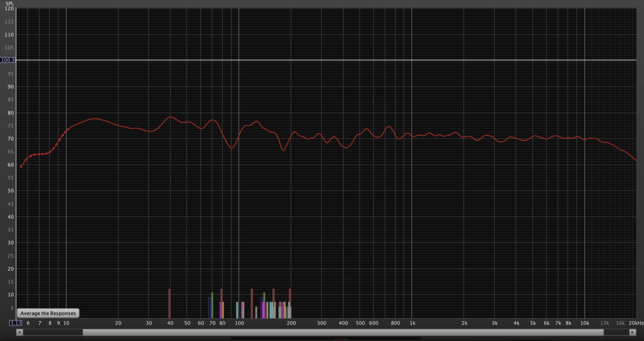Click the red marker bar at 40 Hz
The width and height of the screenshot is (644, 341).
169,303
